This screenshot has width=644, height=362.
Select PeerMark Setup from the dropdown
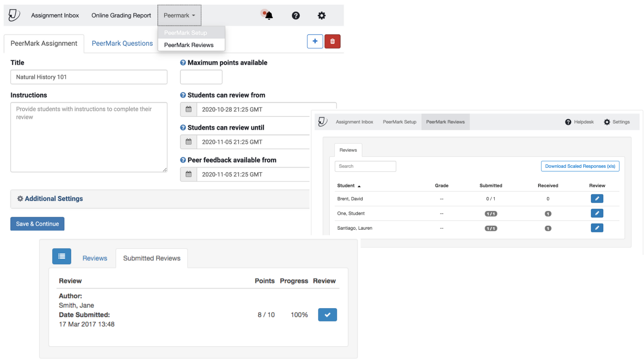click(x=192, y=33)
